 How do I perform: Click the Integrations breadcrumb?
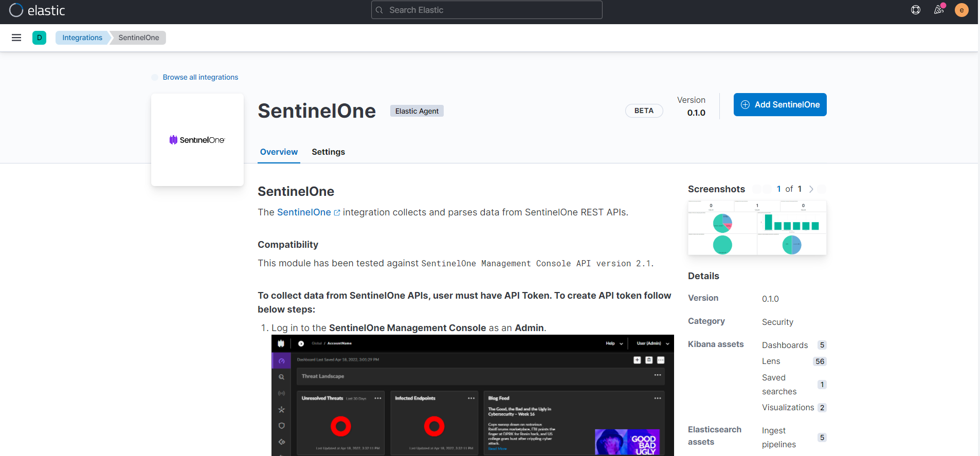tap(82, 38)
